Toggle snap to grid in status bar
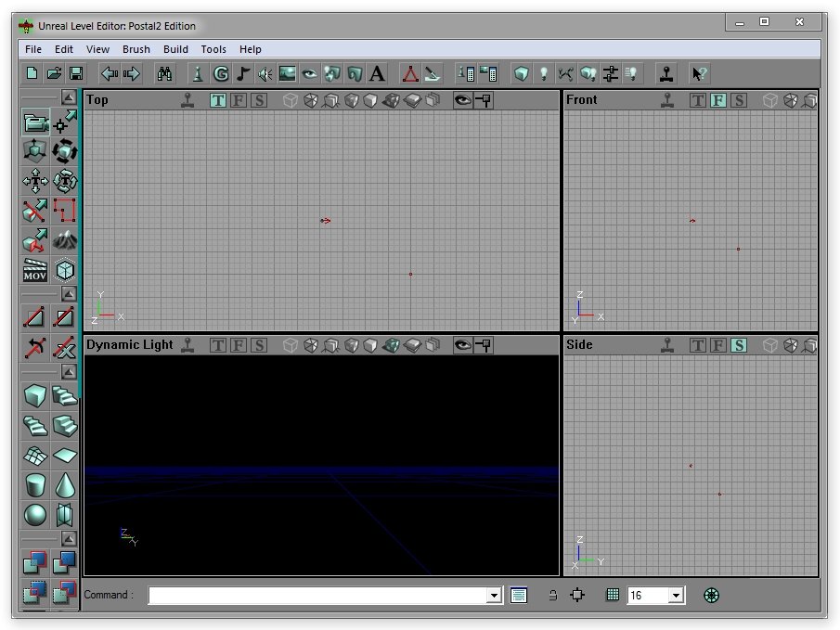Viewport: 840px width, 630px height. coord(613,595)
